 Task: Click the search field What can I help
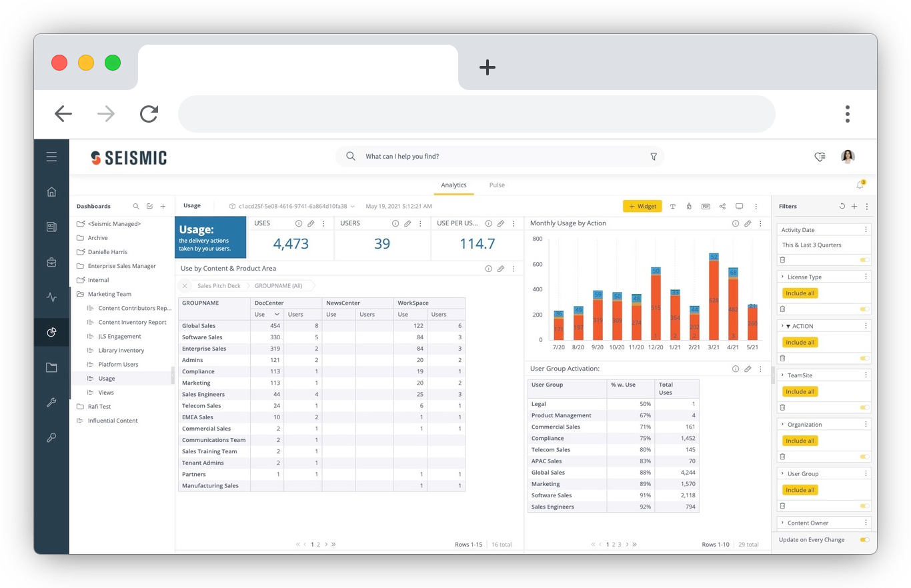500,157
